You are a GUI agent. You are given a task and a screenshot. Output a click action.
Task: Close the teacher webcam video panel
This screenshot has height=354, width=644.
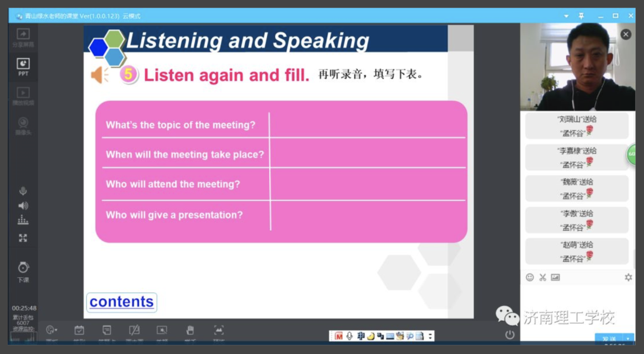tap(625, 34)
